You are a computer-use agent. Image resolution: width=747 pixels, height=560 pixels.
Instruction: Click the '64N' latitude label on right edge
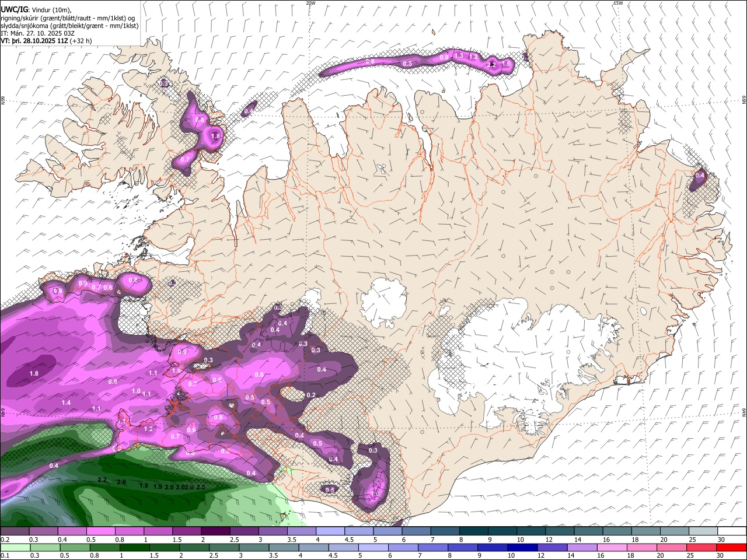pos(744,412)
